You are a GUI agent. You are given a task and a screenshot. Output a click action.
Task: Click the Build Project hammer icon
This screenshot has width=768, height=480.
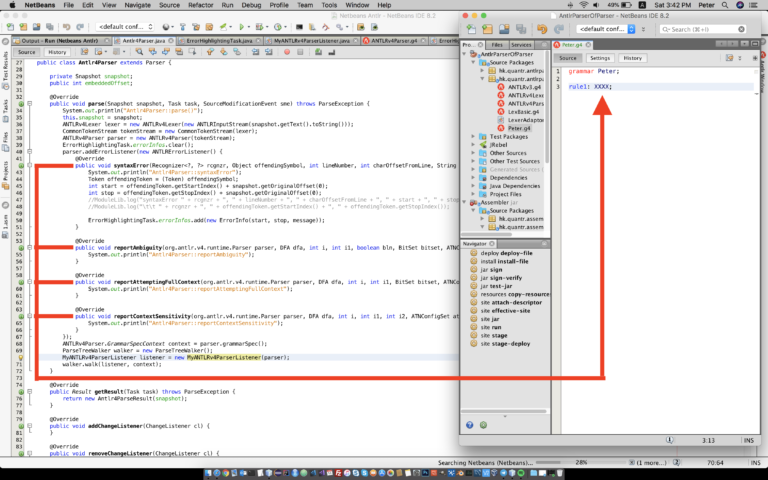183,27
